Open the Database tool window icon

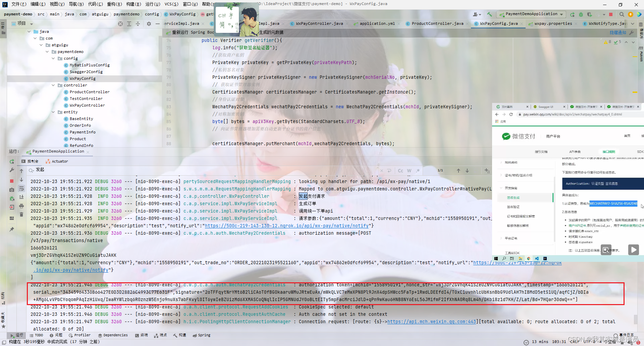coord(641,24)
